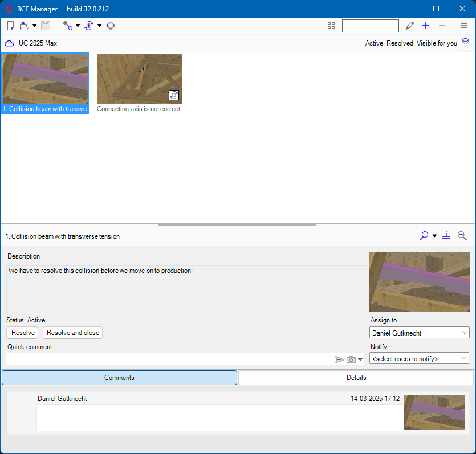Click the sync refresh icon in toolbar
This screenshot has width=476, height=454.
coord(89,26)
